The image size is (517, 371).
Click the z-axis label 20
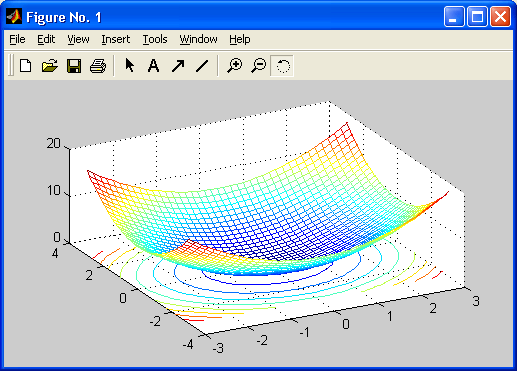[x=53, y=144]
